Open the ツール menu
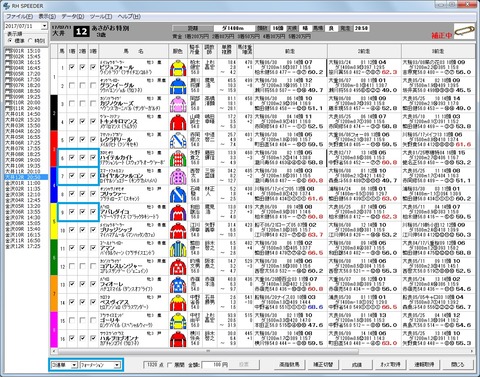The image size is (480, 377). click(x=101, y=16)
